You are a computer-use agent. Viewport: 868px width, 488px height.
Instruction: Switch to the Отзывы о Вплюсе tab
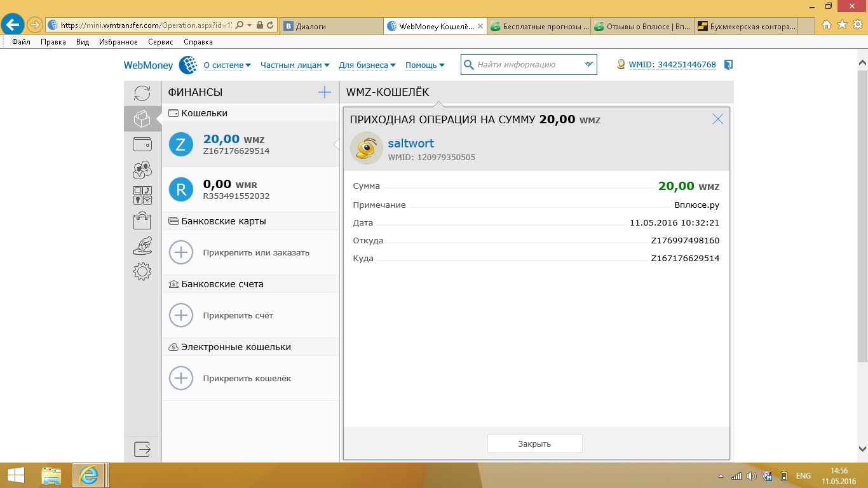click(642, 26)
